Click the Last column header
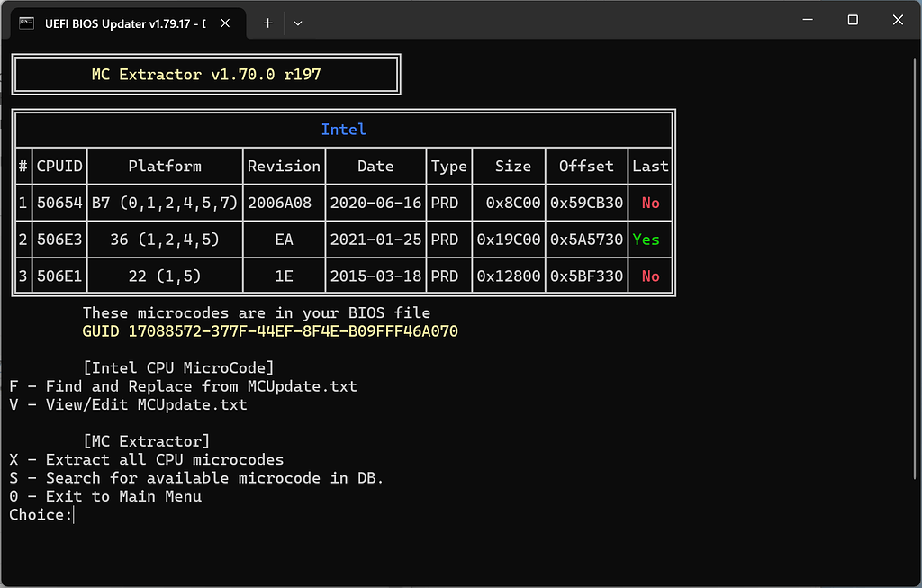 click(x=650, y=167)
